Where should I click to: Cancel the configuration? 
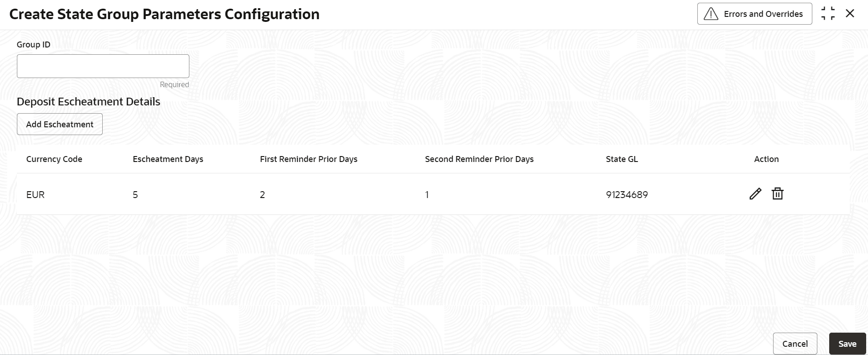click(x=795, y=344)
